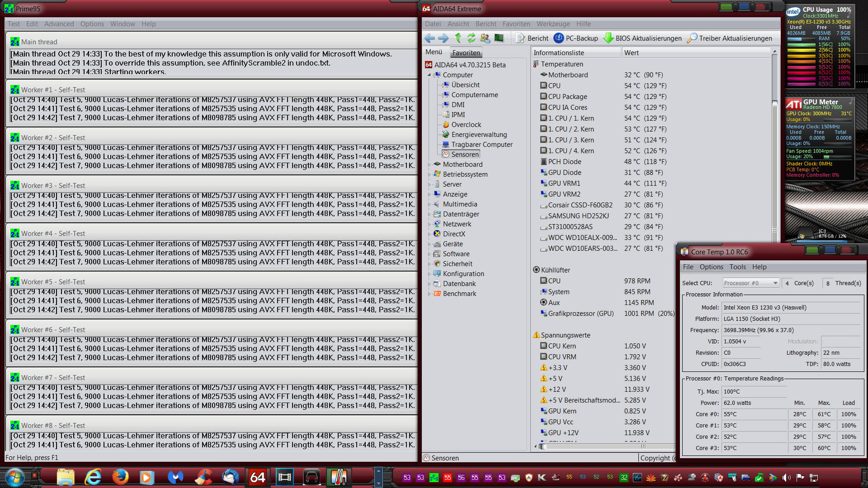868x488 pixels.
Task: Open CCleaner from the taskbar
Action: [x=203, y=477]
